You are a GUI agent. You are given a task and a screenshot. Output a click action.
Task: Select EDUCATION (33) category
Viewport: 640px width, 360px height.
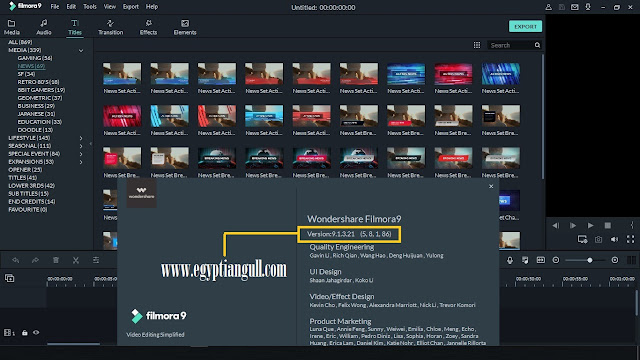39,122
